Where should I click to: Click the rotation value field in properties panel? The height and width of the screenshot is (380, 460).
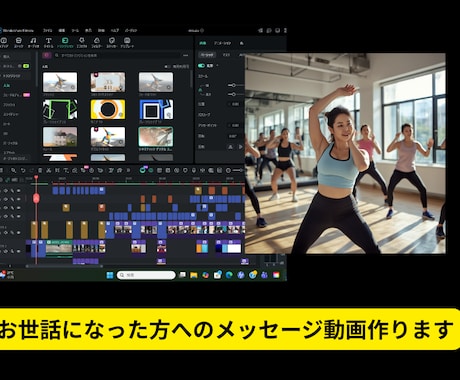[x=233, y=136]
